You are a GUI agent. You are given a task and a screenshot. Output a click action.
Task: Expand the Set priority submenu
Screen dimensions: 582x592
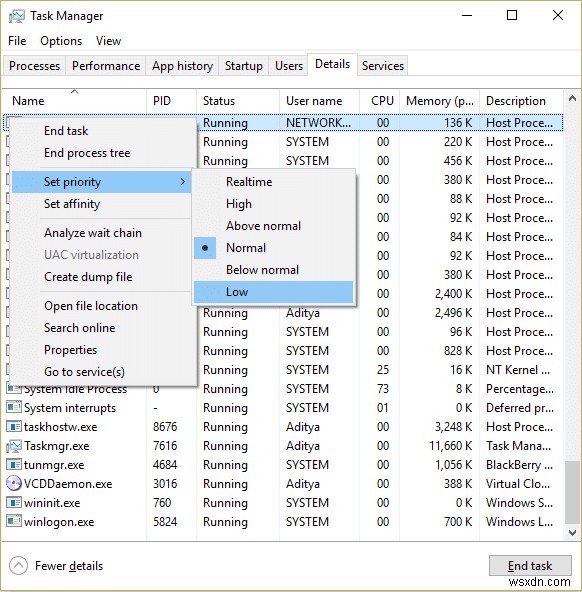[x=102, y=182]
